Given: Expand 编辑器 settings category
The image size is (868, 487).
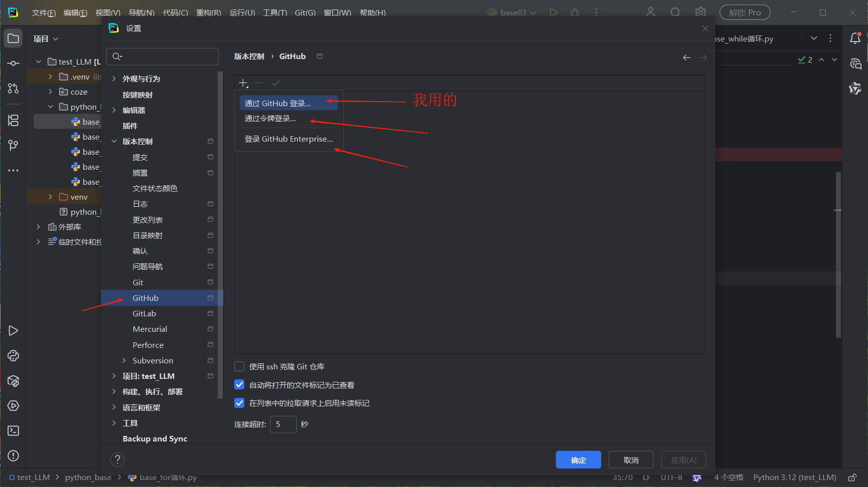Looking at the screenshot, I should [x=114, y=110].
